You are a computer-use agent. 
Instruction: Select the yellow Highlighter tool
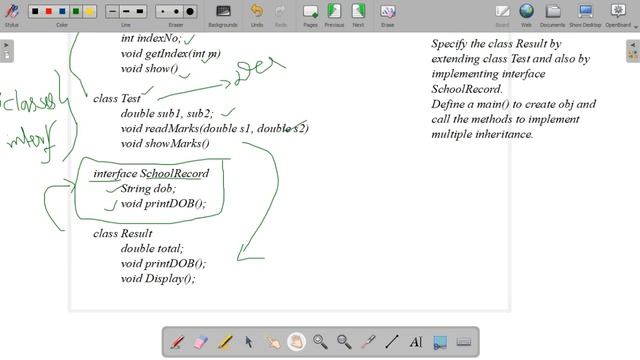click(x=225, y=342)
